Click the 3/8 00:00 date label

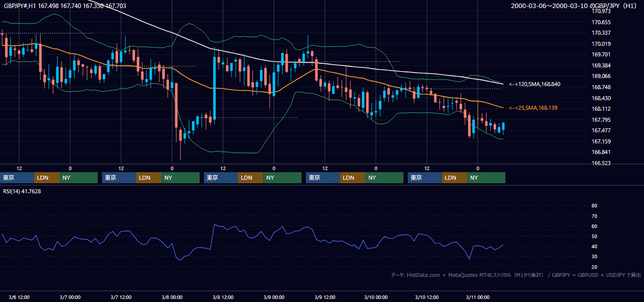[172, 297]
